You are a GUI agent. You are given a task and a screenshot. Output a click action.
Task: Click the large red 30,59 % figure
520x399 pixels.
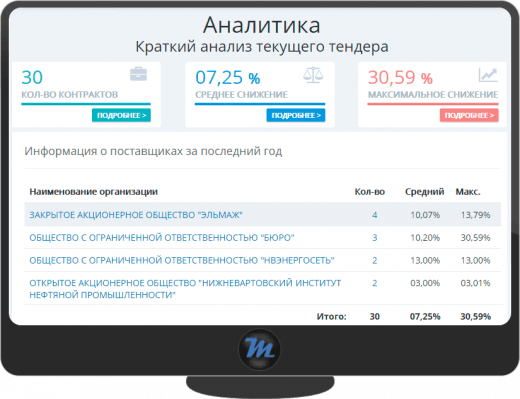point(400,77)
